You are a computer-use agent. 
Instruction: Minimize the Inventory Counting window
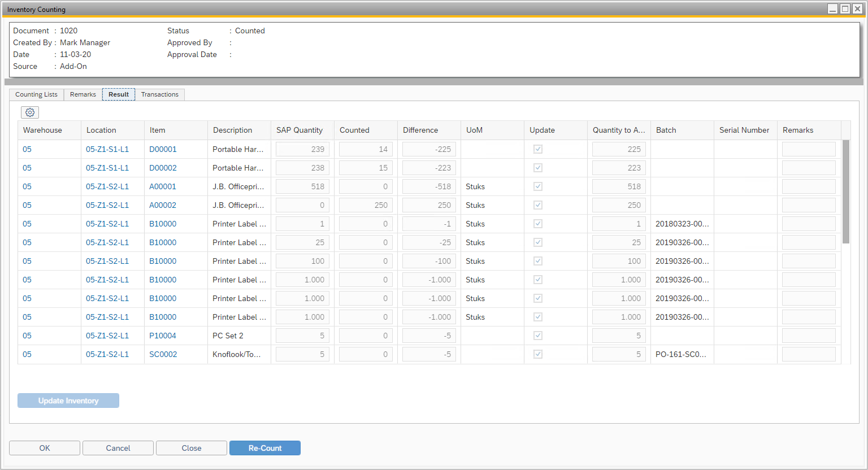832,8
